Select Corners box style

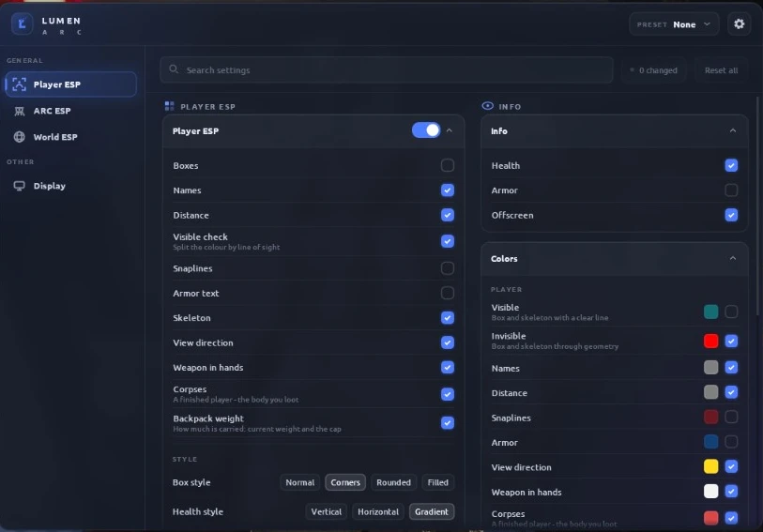click(345, 482)
